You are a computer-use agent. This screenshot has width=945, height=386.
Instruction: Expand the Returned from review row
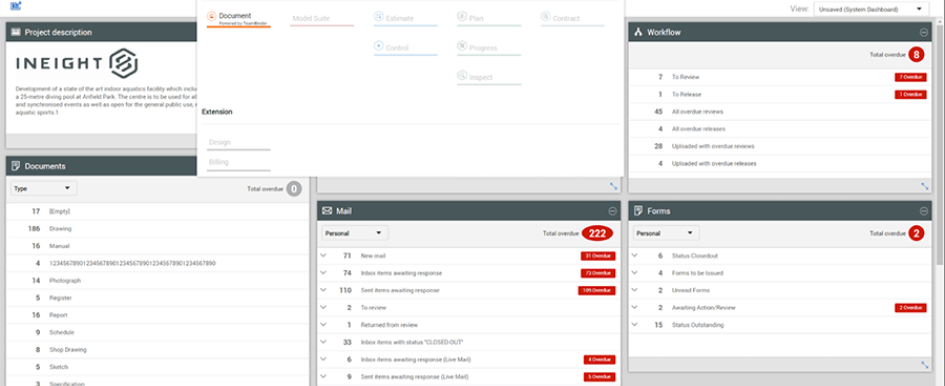pos(324,324)
